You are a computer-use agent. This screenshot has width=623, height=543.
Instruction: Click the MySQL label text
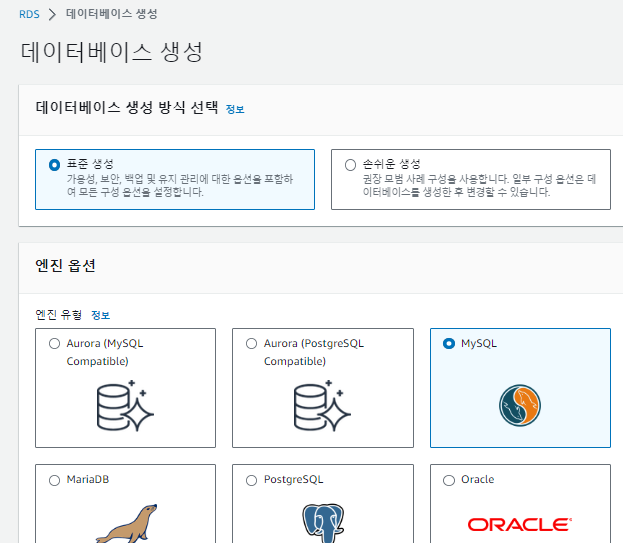(x=479, y=344)
